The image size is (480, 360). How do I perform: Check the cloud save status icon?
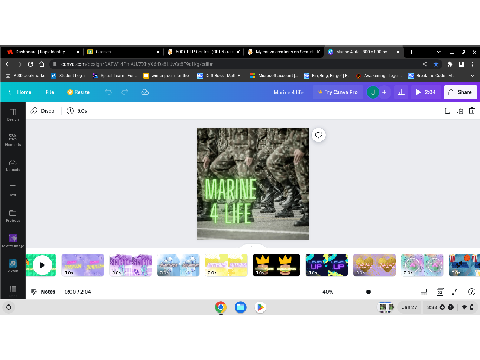tap(145, 92)
